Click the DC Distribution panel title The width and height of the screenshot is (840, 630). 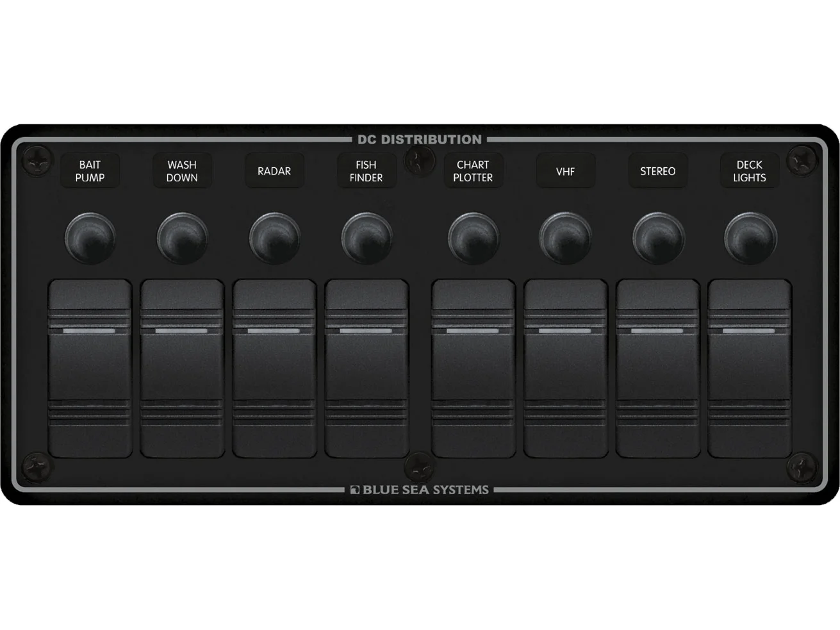pos(420,139)
